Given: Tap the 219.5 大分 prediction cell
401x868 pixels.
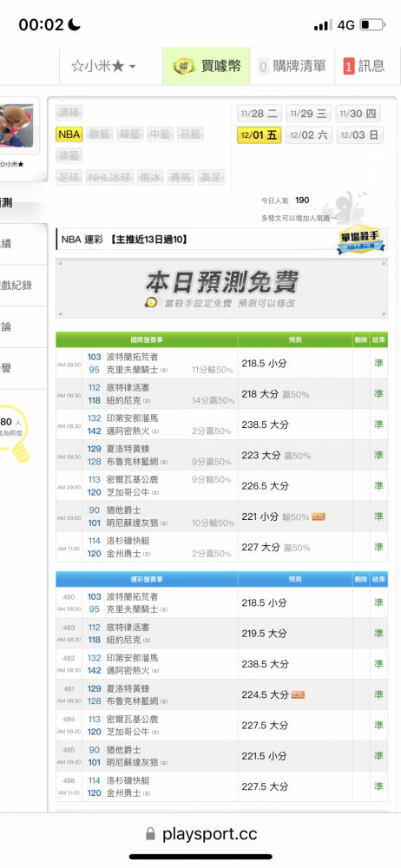Looking at the screenshot, I should pos(295,634).
